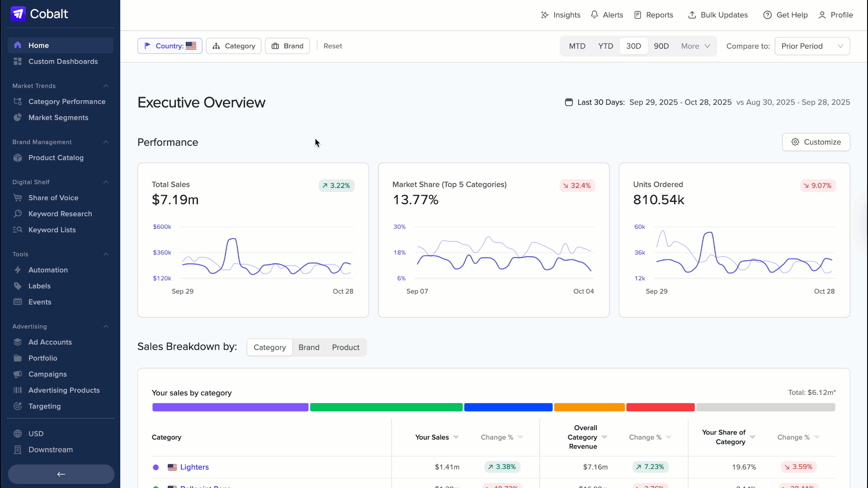Open Category filter
Screen dimensions: 868x488
234,46
